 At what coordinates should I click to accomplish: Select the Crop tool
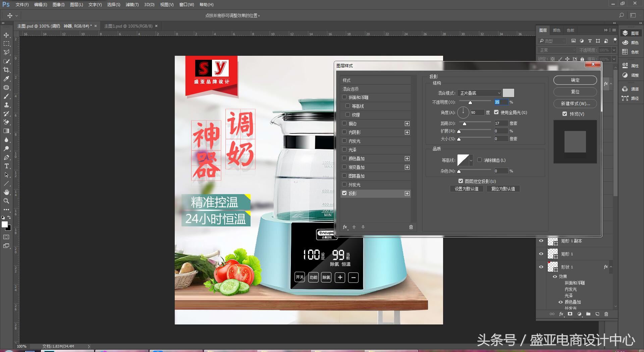click(6, 70)
